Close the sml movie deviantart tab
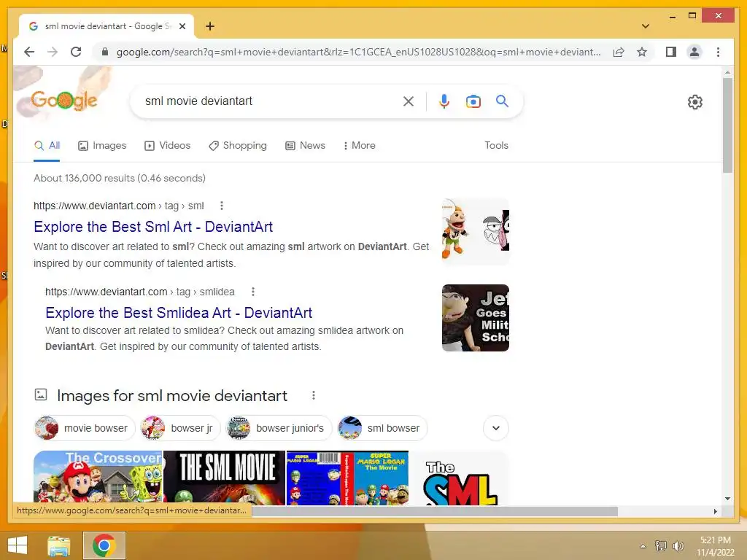 pyautogui.click(x=182, y=26)
